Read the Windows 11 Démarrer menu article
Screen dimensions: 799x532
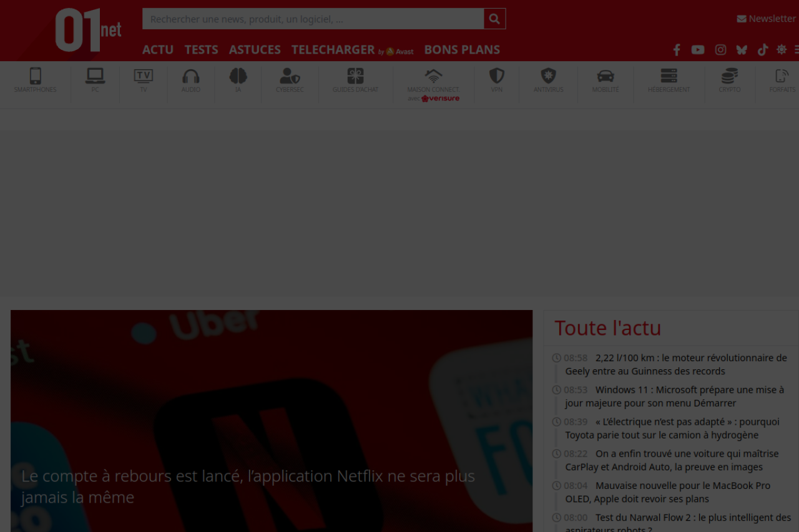[x=674, y=397]
